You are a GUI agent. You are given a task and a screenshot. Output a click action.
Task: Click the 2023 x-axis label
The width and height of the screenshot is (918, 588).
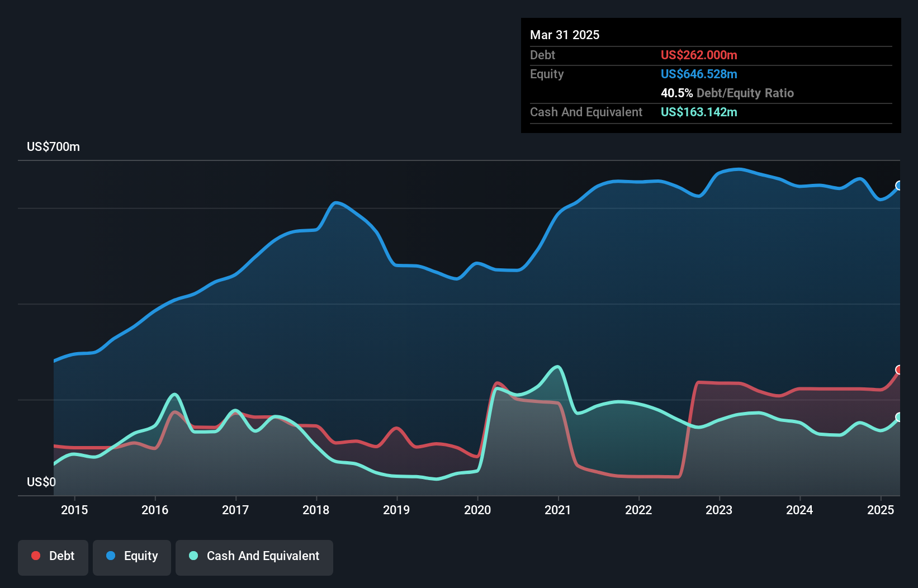[x=719, y=510]
